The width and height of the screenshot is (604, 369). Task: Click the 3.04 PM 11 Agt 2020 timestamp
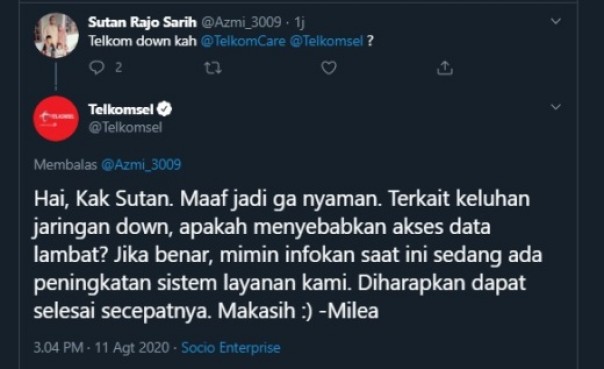pyautogui.click(x=102, y=347)
